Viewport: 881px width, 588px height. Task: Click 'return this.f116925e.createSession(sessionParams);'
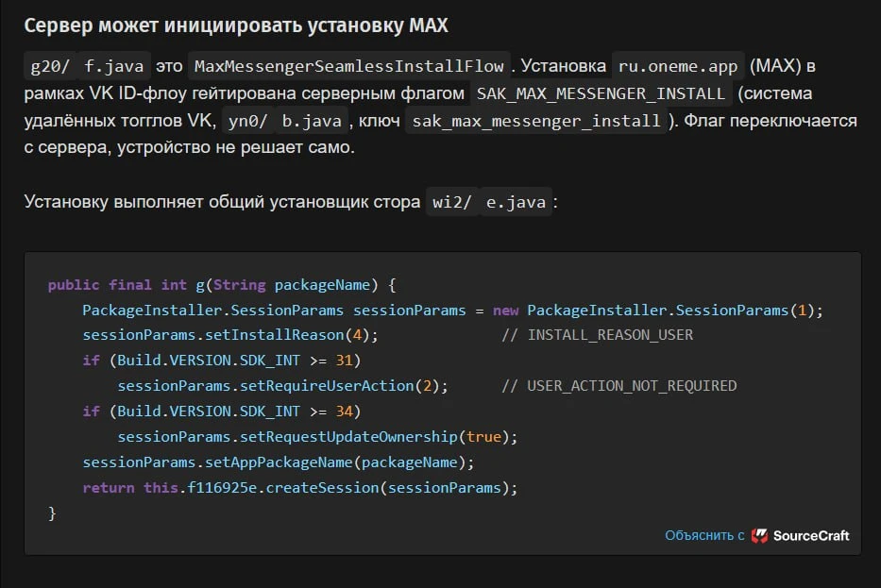coord(300,487)
